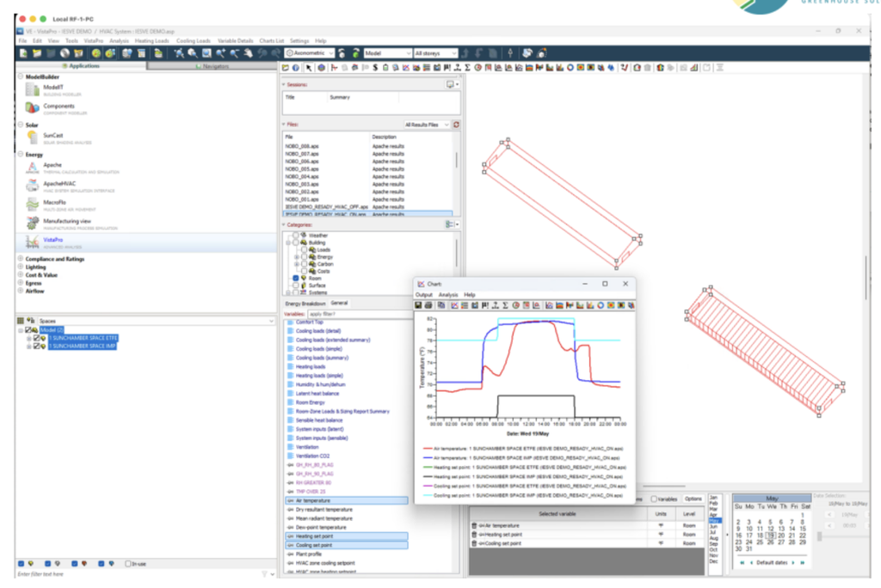This screenshot has height=588, width=881.
Task: Click the sigma summation icon in Chart toolbar
Action: click(505, 305)
